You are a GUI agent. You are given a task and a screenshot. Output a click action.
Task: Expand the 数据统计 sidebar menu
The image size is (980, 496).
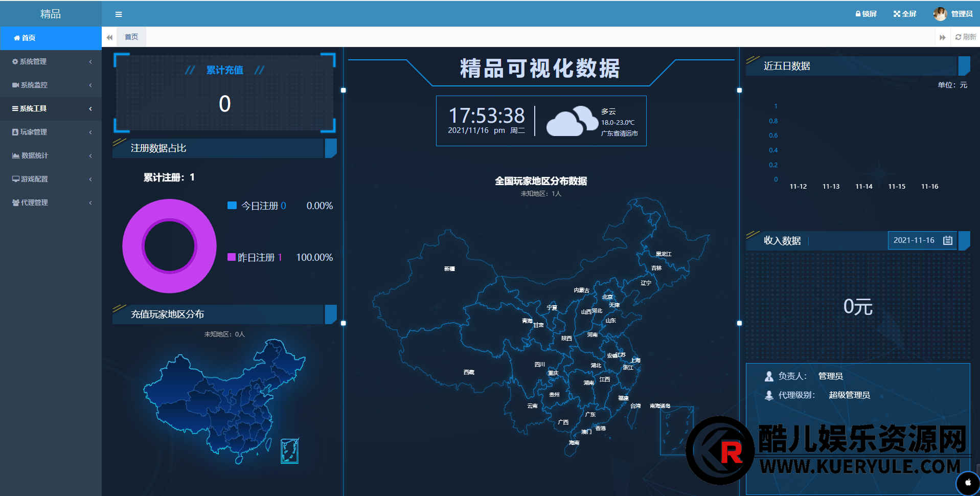pos(51,155)
